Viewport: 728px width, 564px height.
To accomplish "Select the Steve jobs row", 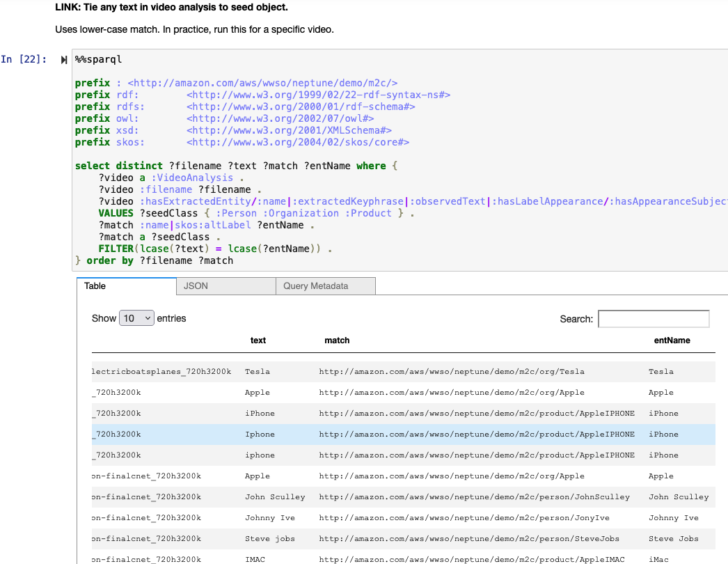I will (x=348, y=538).
